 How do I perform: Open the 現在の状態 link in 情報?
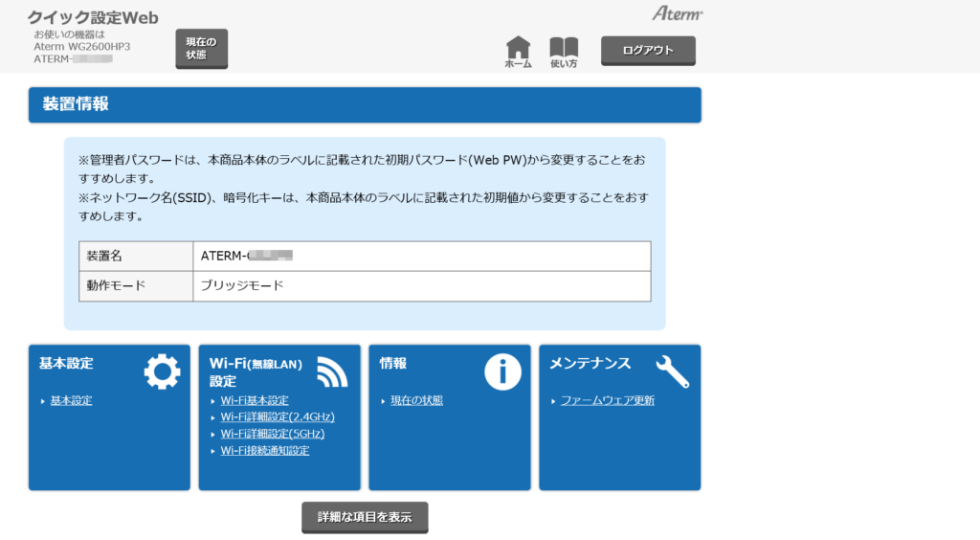click(416, 400)
